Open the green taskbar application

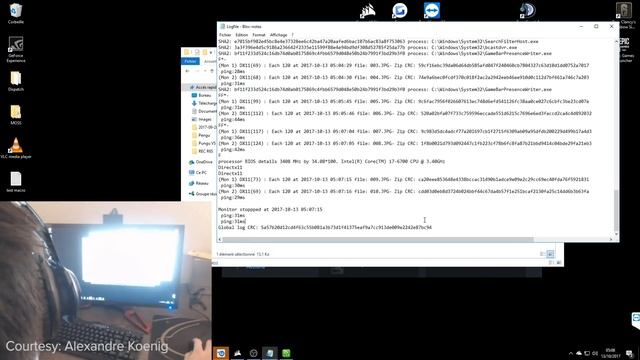[286, 353]
